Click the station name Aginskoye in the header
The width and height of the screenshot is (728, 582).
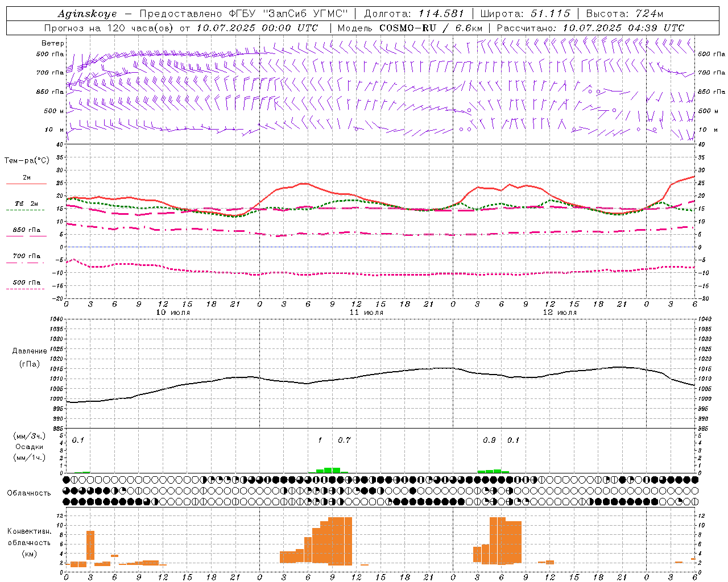[x=87, y=14]
